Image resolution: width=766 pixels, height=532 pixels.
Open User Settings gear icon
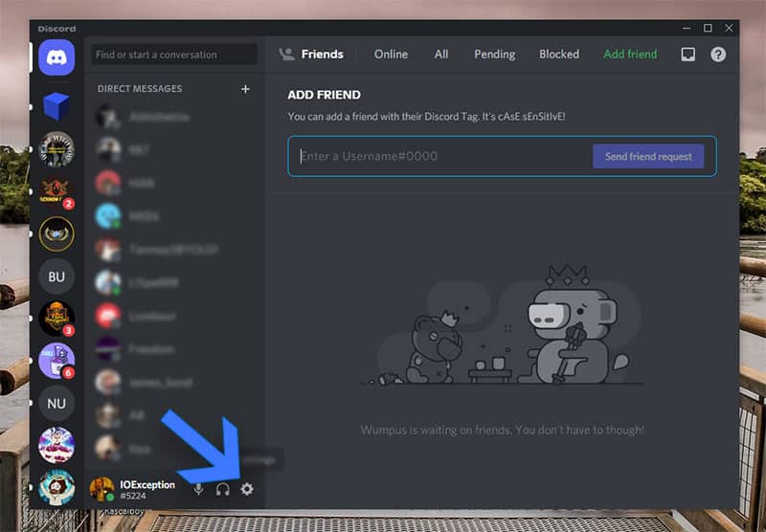[247, 489]
